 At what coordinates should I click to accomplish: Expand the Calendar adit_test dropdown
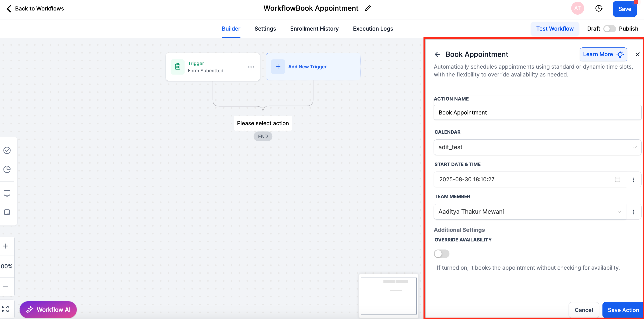pos(537,147)
